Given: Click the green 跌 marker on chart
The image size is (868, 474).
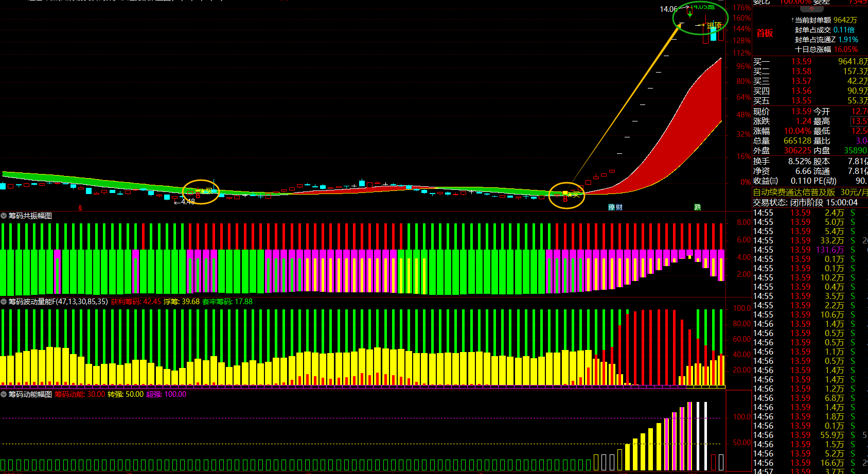Looking at the screenshot, I should [698, 207].
